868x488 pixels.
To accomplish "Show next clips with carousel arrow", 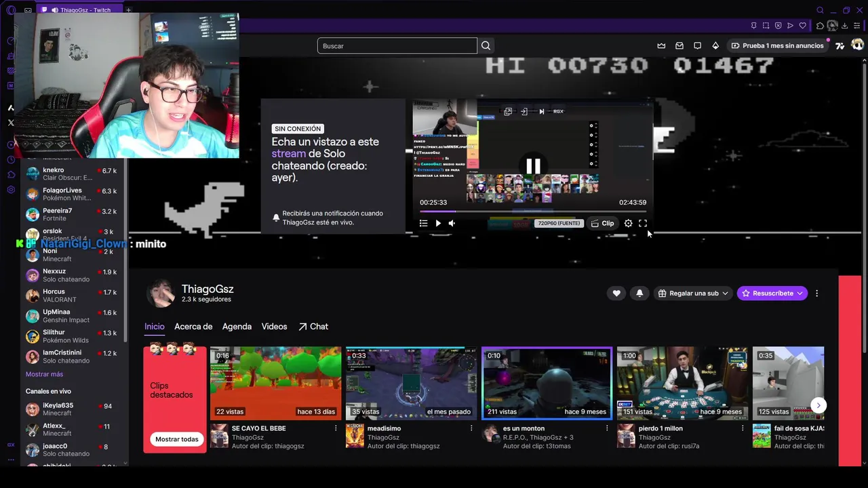I will pyautogui.click(x=818, y=405).
